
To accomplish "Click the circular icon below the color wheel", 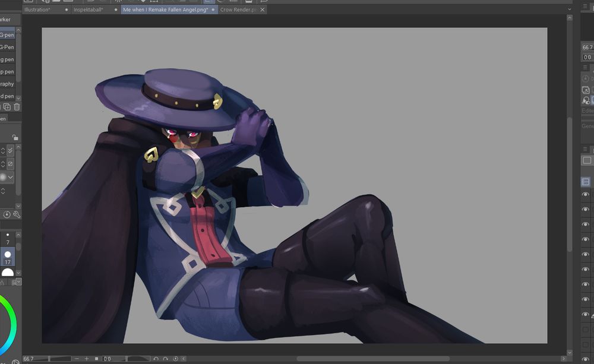I will pyautogui.click(x=15, y=362).
